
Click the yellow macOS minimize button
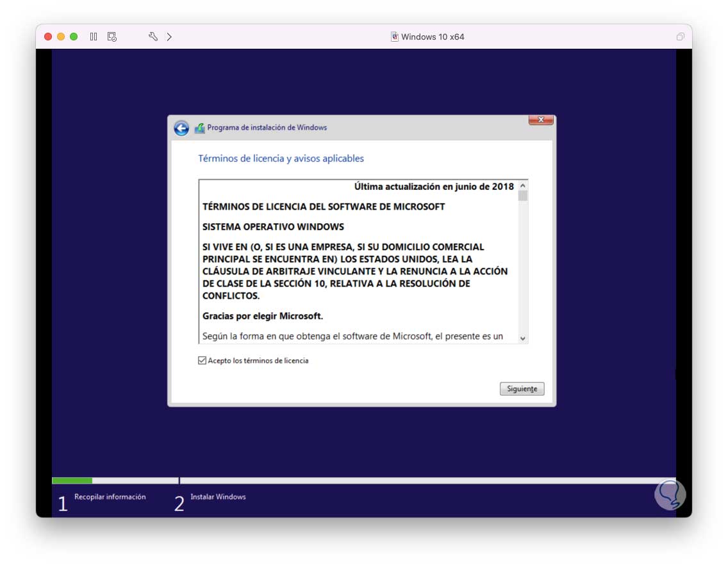(x=61, y=37)
